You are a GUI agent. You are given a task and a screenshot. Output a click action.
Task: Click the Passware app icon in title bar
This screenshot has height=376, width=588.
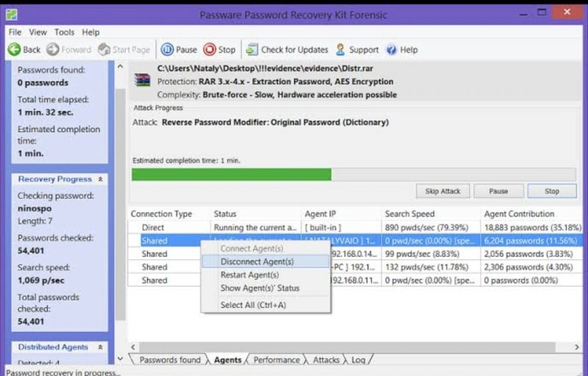point(12,15)
